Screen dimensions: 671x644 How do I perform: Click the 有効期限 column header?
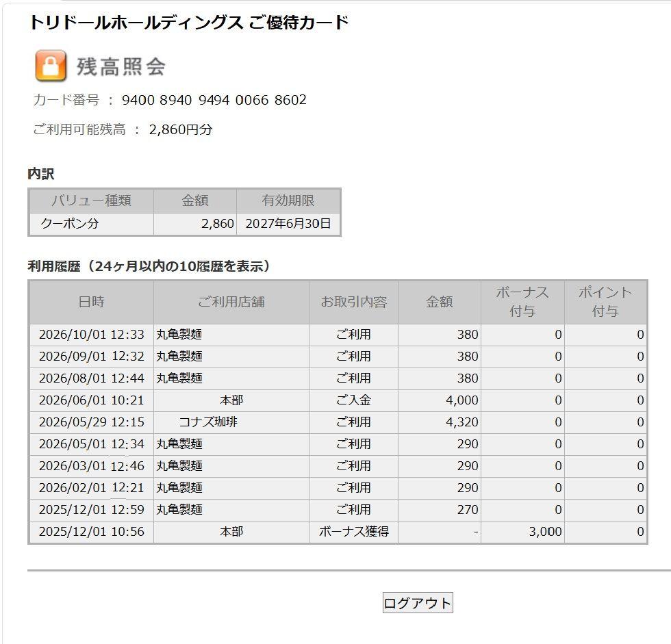coord(288,201)
